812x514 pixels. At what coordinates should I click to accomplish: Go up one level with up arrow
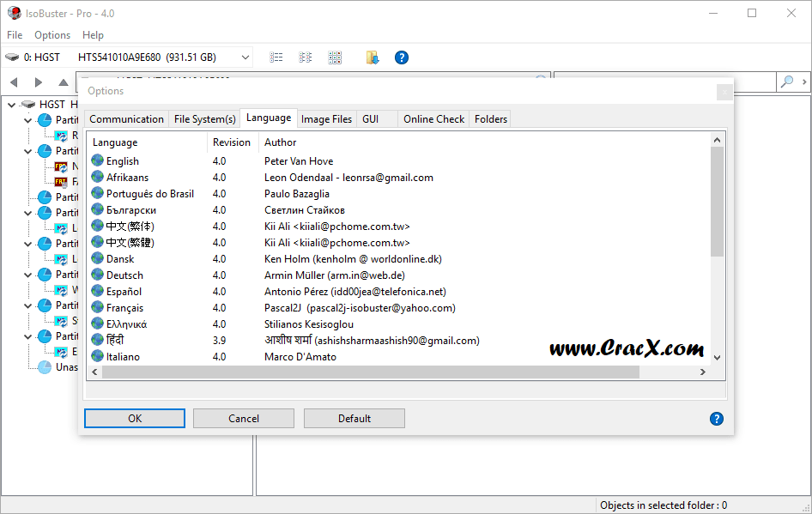[x=63, y=82]
